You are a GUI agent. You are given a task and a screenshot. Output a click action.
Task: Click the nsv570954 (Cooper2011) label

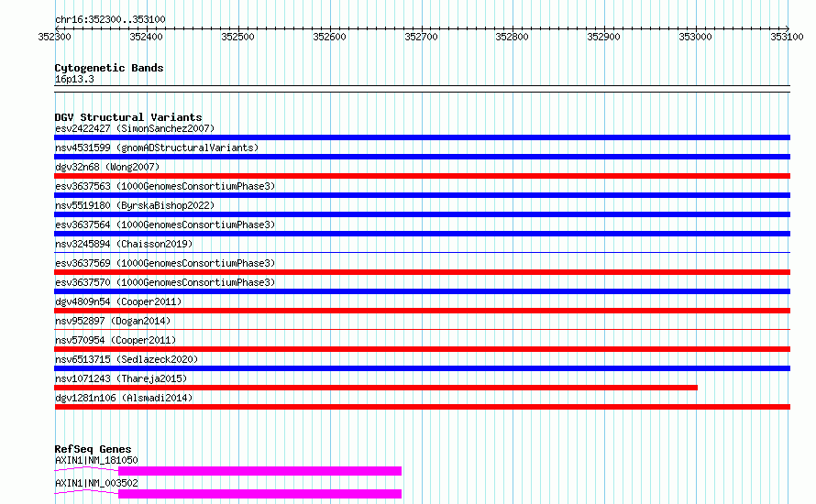[116, 340]
